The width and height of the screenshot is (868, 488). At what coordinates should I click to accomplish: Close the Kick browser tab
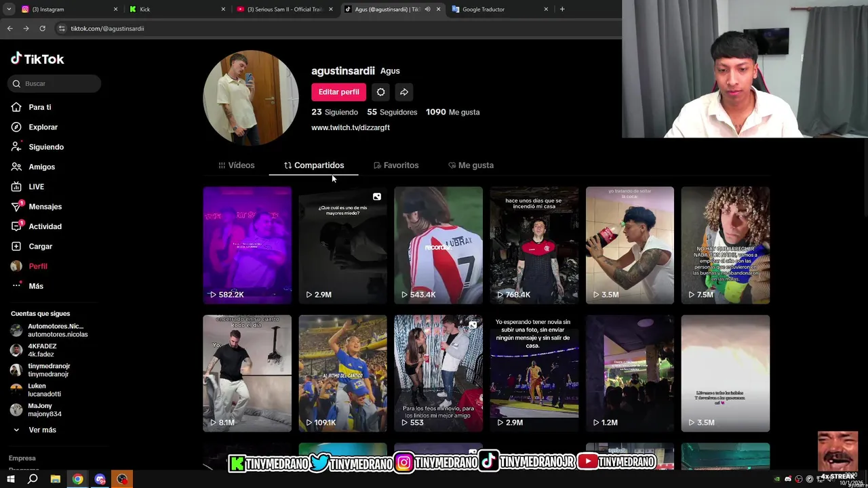(223, 9)
